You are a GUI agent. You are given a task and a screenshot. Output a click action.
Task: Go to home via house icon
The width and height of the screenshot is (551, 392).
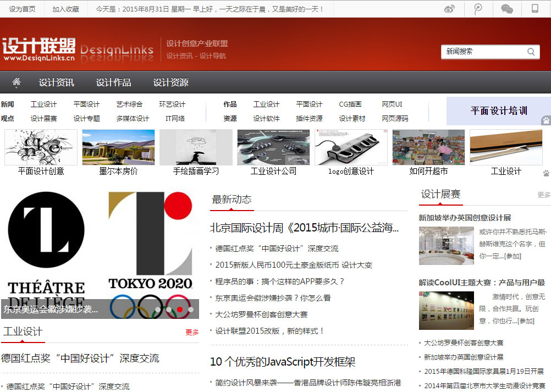pyautogui.click(x=16, y=82)
